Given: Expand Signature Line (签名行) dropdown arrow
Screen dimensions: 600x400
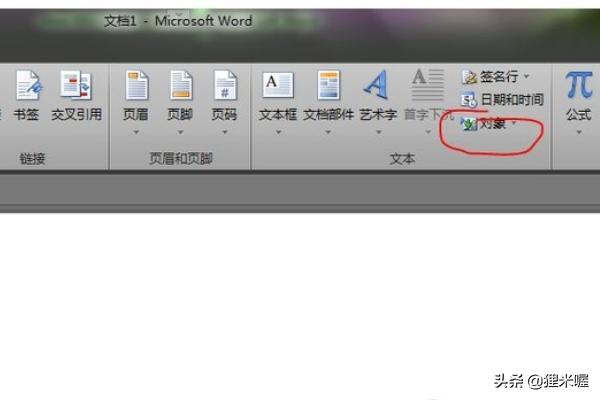Looking at the screenshot, I should click(527, 77).
